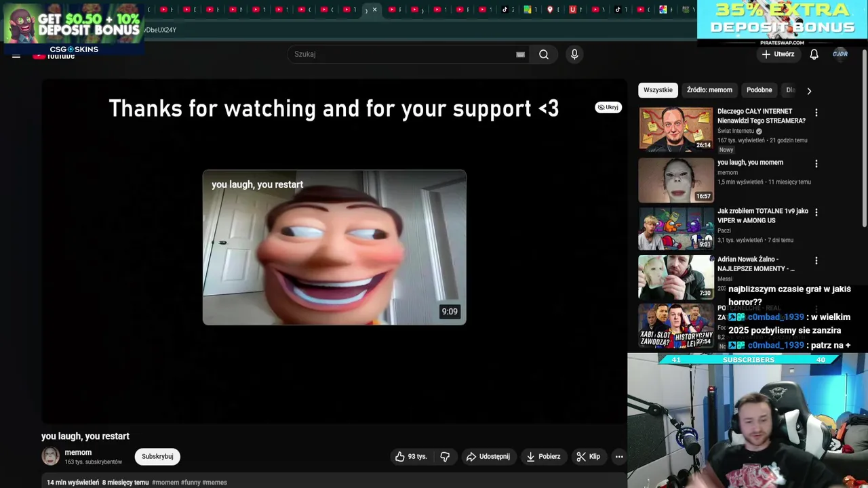Click 'Świat Internetu' channel name
This screenshot has width=868, height=488.
point(736,131)
